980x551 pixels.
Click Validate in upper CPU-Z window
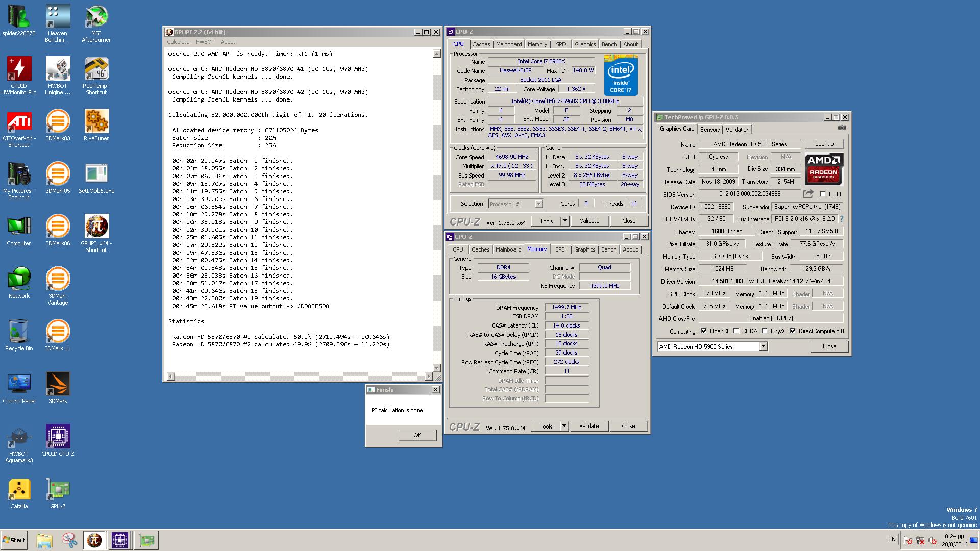point(590,221)
